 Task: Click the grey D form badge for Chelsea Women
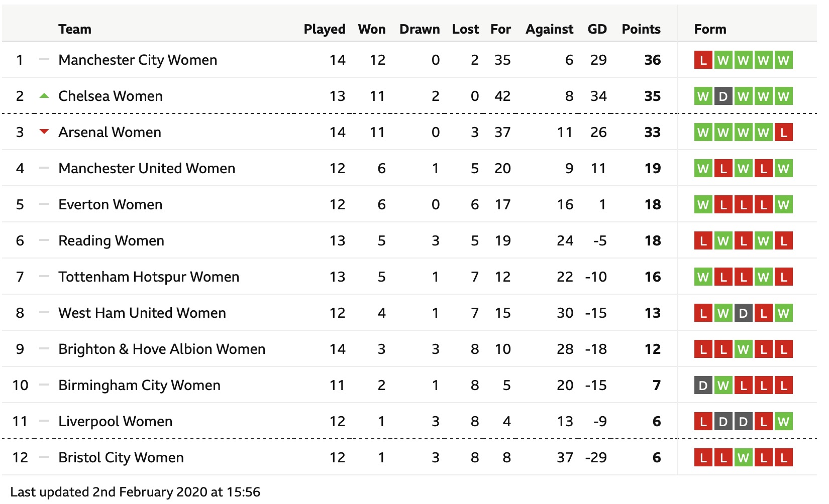[x=723, y=96]
